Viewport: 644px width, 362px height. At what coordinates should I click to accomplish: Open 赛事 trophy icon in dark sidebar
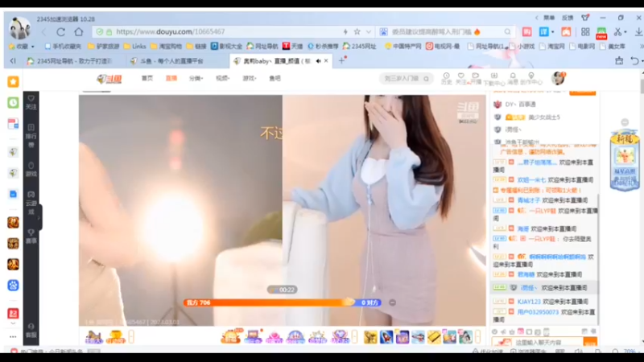(31, 237)
